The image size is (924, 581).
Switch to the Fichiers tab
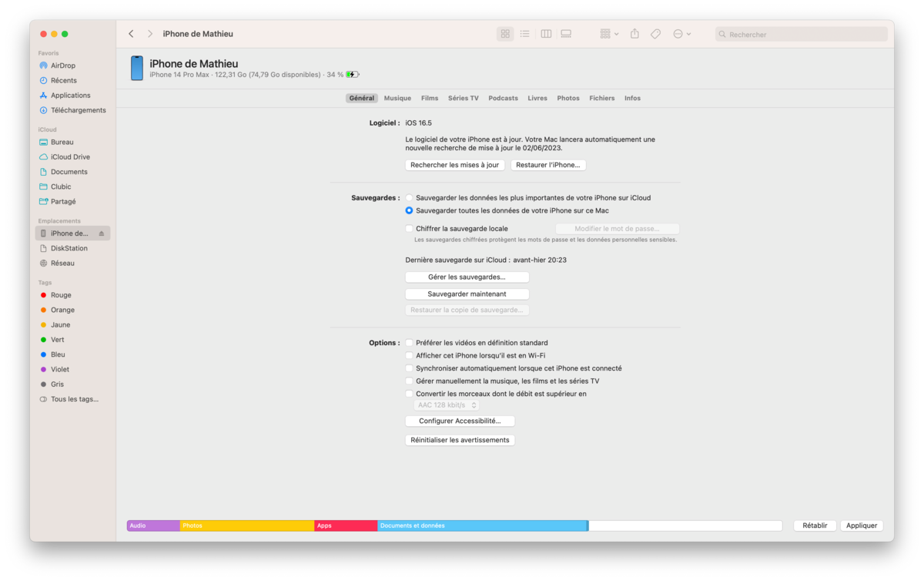602,99
